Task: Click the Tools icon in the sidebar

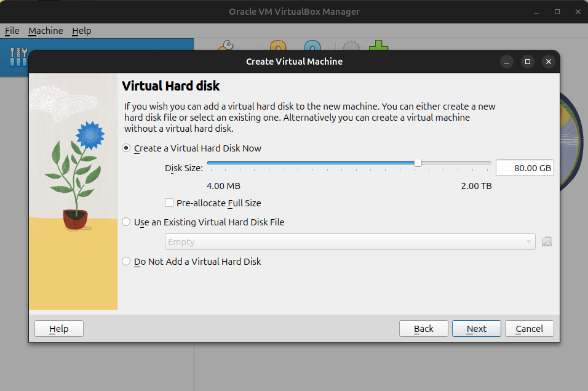Action: pos(18,57)
